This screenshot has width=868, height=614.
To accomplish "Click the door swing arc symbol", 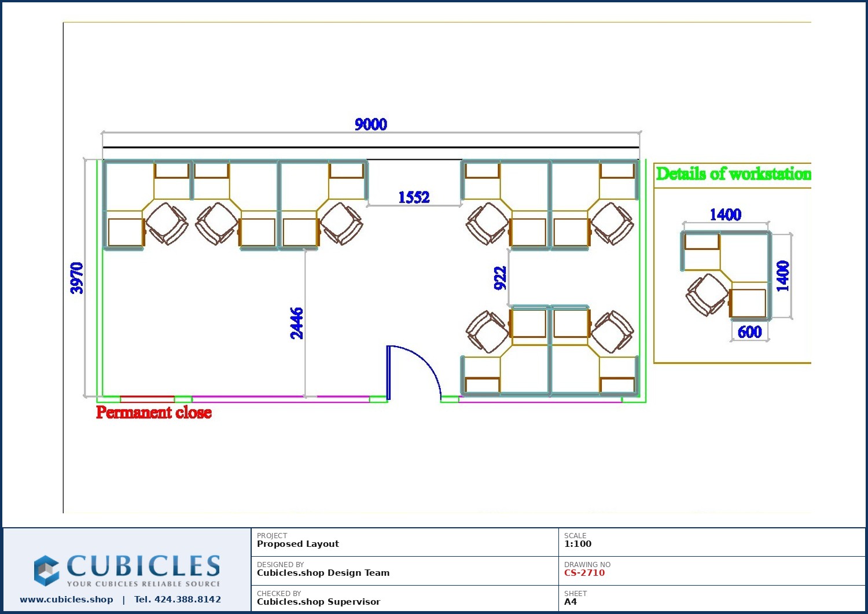I will (414, 372).
